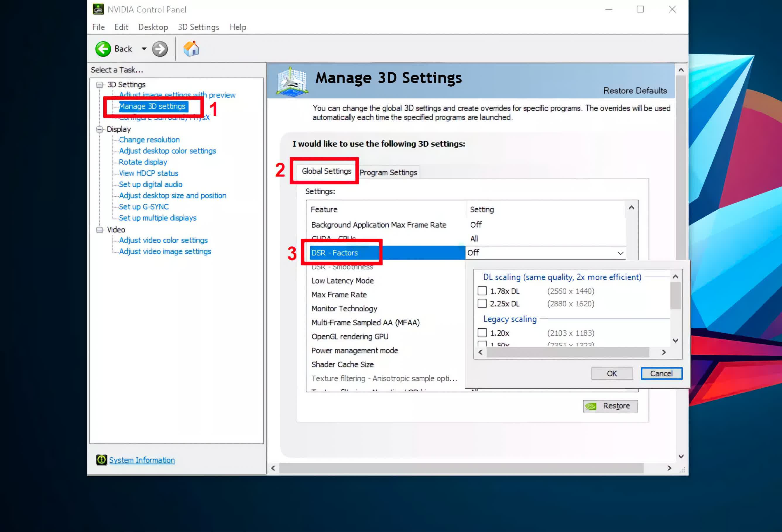Screen dimensions: 782x532
Task: Click the NVIDIA Control Panel title icon
Action: [98, 9]
